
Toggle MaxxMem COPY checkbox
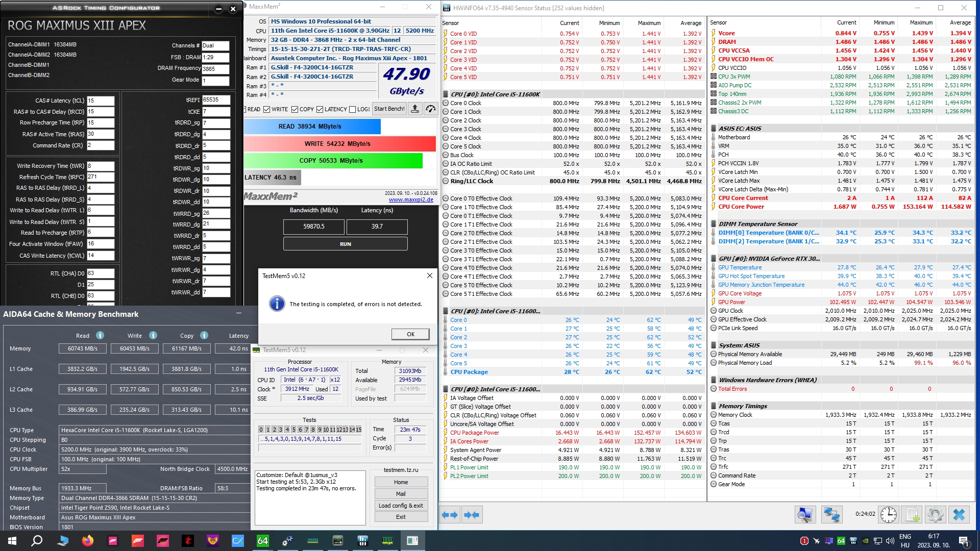(x=295, y=109)
